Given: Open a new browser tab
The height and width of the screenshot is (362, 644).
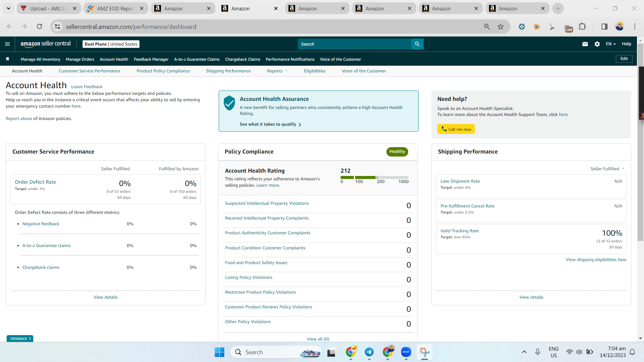Looking at the screenshot, I should coord(558,8).
